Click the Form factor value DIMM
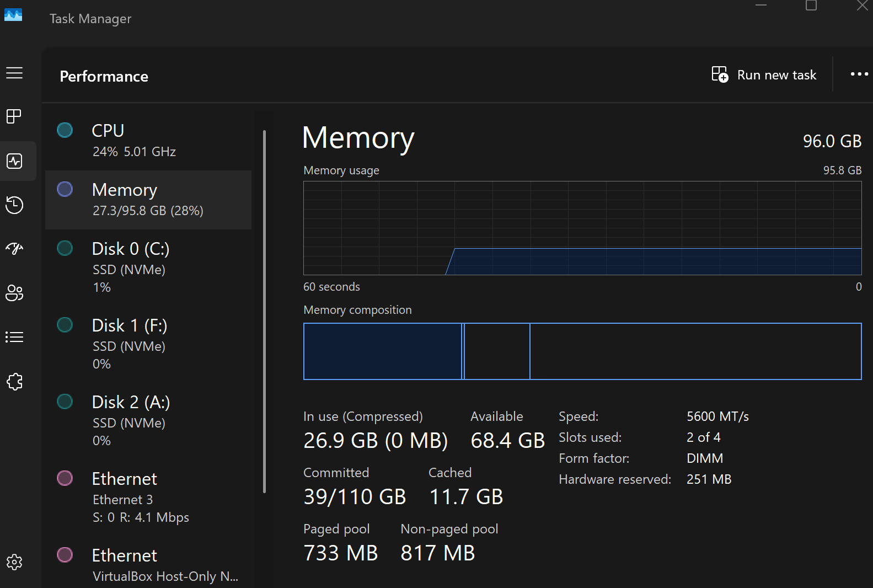The width and height of the screenshot is (873, 588). (x=705, y=458)
